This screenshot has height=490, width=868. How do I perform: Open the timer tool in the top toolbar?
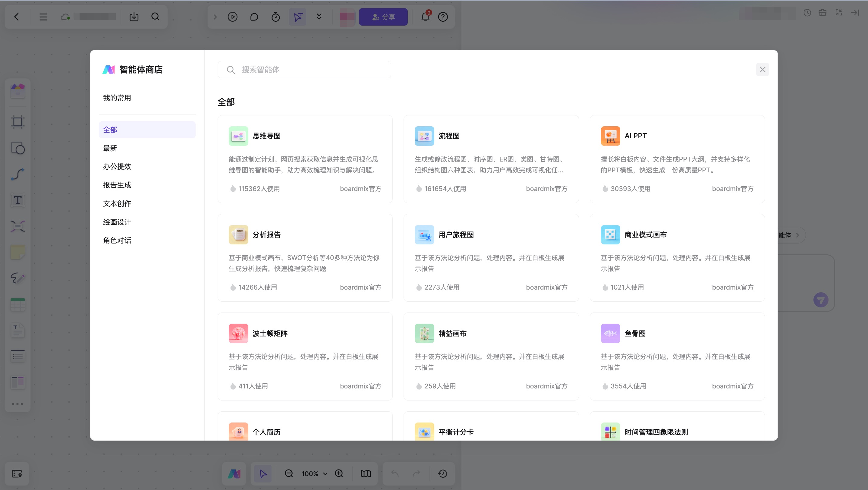click(276, 17)
